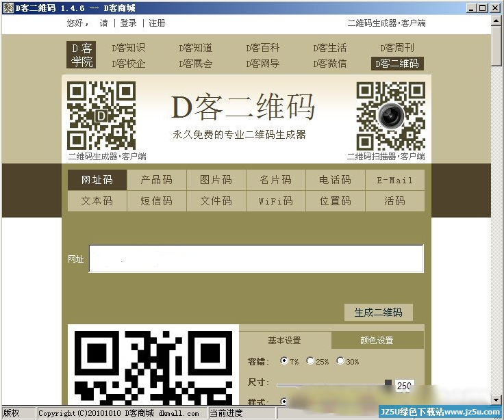This screenshot has width=504, height=420.
Task: Switch to the 基本设置 tab
Action: pos(285,340)
